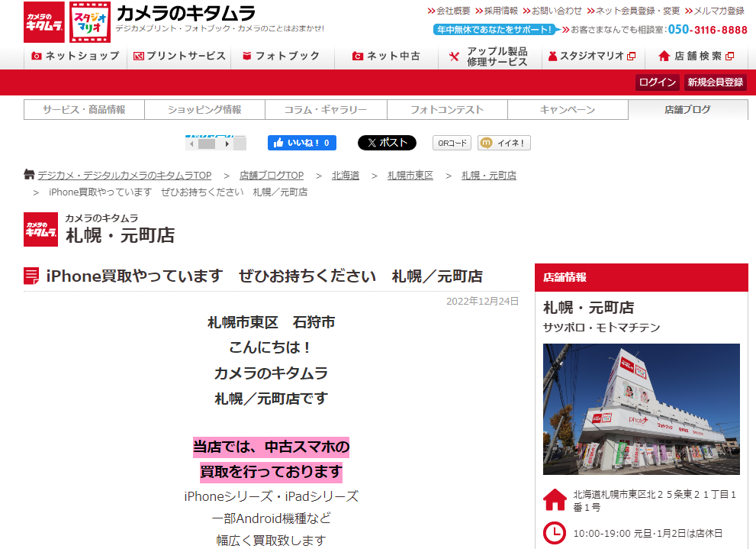The height and width of the screenshot is (549, 756).
Task: Click the camera icon beside ネット中古
Action: click(357, 57)
